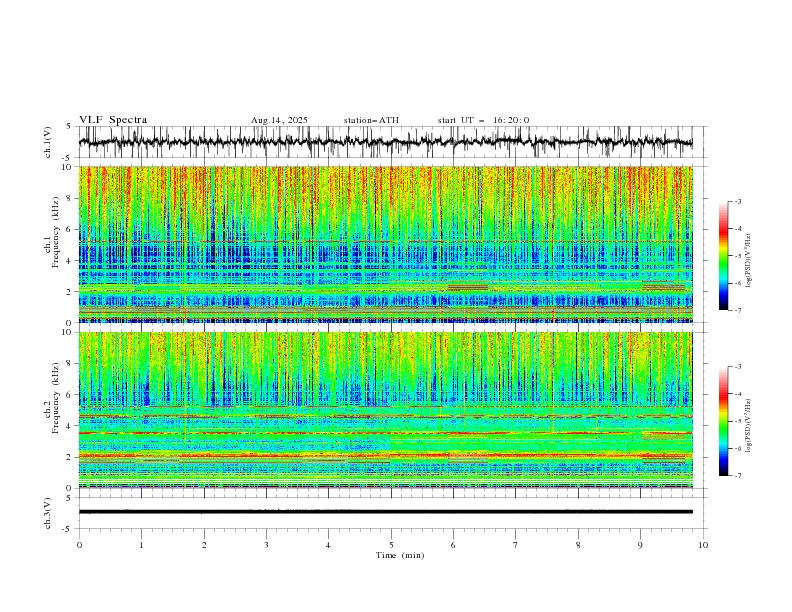Viewport: 792px width, 612px height.
Task: Click the lower PSD color scale bar
Action: [724, 421]
